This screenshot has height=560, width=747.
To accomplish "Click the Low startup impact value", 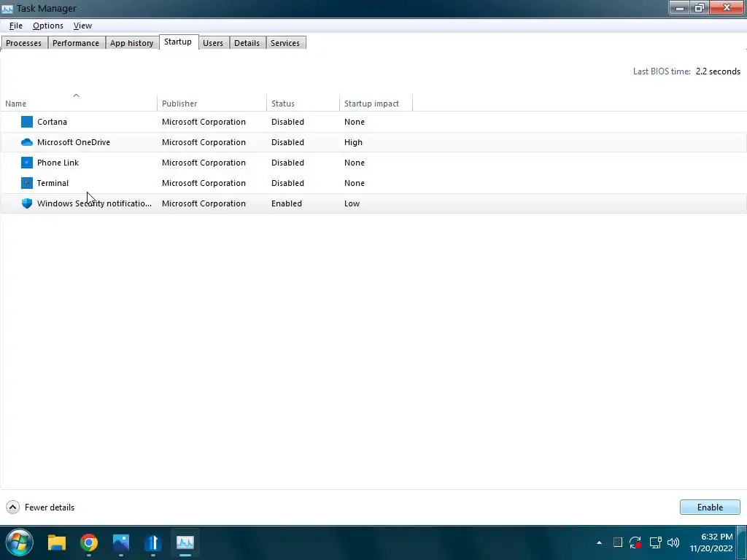I will pyautogui.click(x=352, y=203).
